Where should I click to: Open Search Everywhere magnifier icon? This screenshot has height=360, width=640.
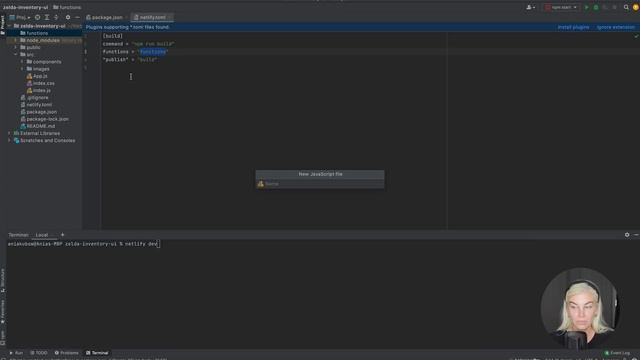[x=626, y=7]
